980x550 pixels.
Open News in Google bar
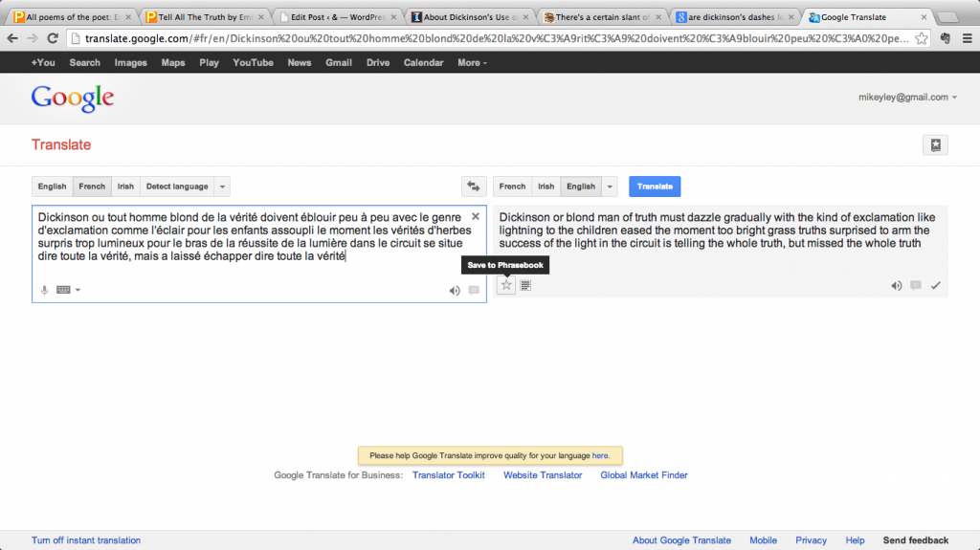click(x=300, y=62)
